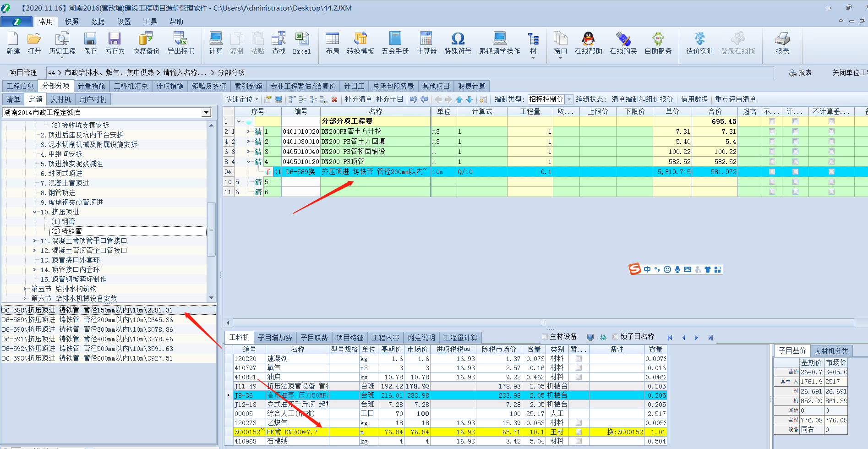Expand 11.混凝土管顶管平口管接口 node

pos(35,241)
